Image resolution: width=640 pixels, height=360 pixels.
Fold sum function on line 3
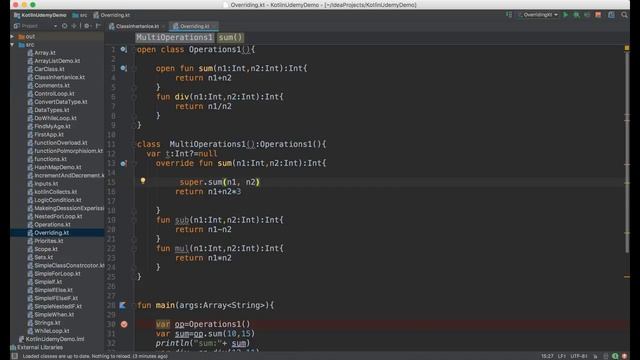tap(134, 69)
